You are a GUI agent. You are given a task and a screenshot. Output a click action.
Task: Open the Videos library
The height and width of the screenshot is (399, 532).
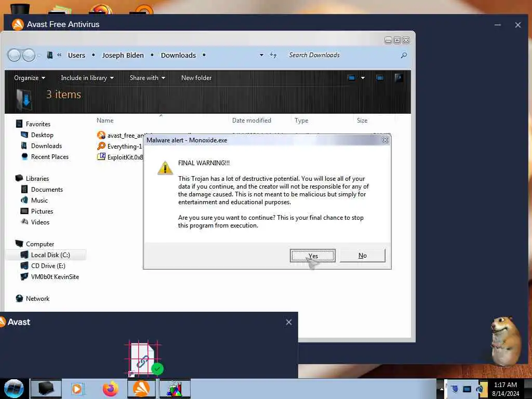pyautogui.click(x=40, y=222)
